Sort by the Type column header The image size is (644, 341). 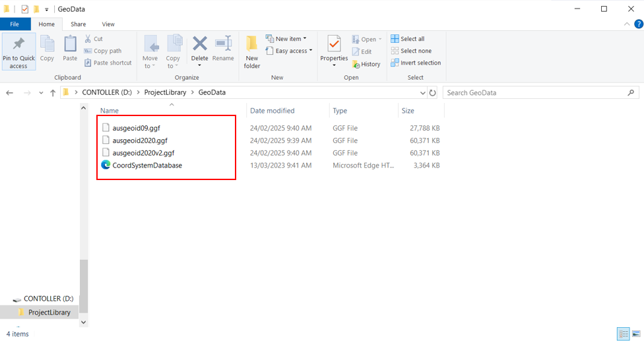tap(340, 110)
